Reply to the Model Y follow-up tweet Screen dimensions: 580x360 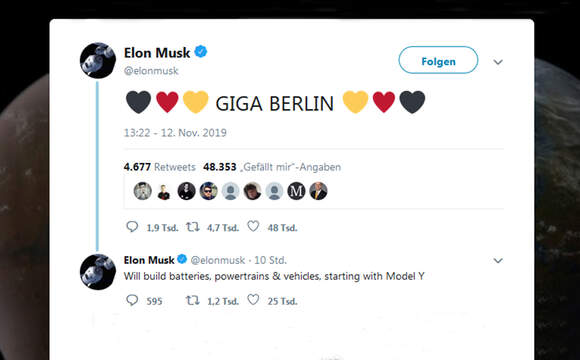[132, 300]
